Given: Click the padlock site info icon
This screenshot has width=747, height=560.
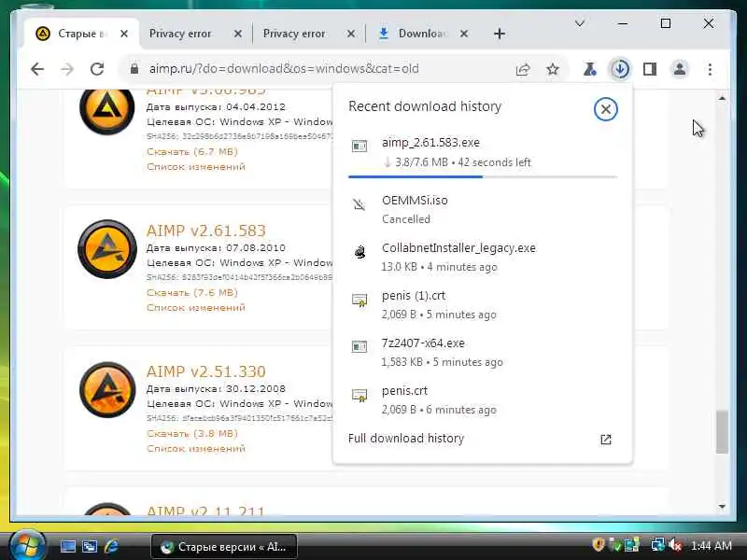Looking at the screenshot, I should point(134,69).
